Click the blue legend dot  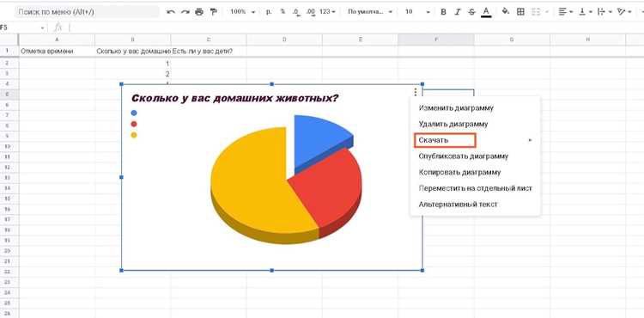click(x=133, y=113)
